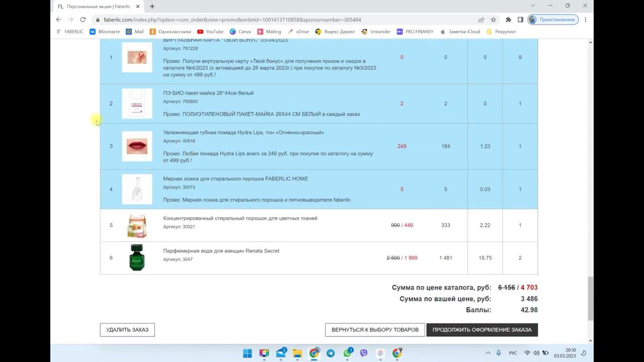
Task: Click the microphone tray icon
Action: pyautogui.click(x=499, y=353)
